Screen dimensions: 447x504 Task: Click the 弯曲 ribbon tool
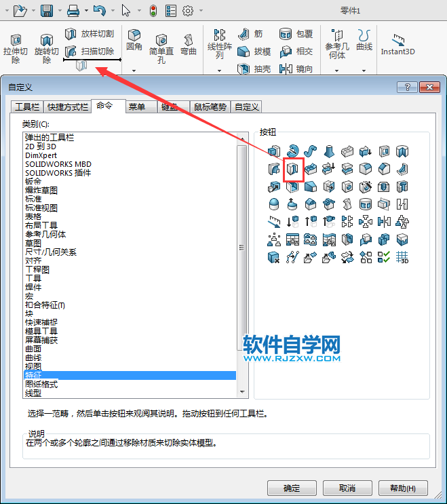(x=189, y=45)
